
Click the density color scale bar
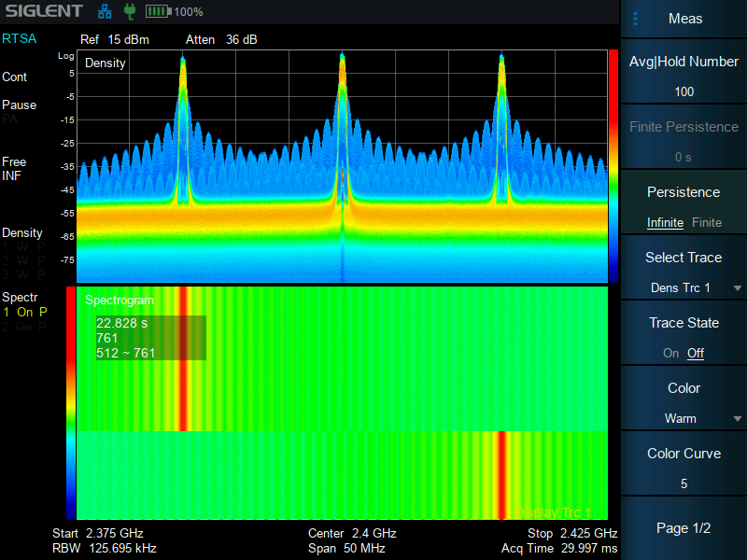coord(613,166)
